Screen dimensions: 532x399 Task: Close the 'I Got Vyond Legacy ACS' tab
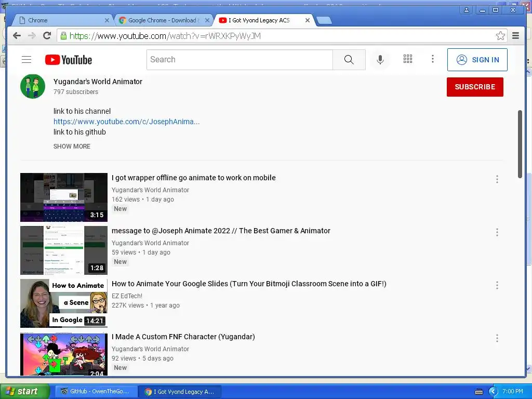(x=308, y=20)
